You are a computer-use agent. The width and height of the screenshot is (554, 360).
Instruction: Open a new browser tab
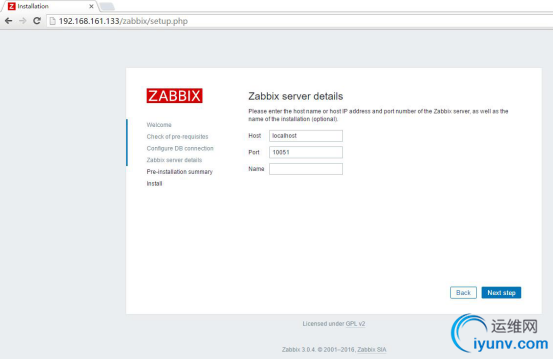[x=107, y=6]
